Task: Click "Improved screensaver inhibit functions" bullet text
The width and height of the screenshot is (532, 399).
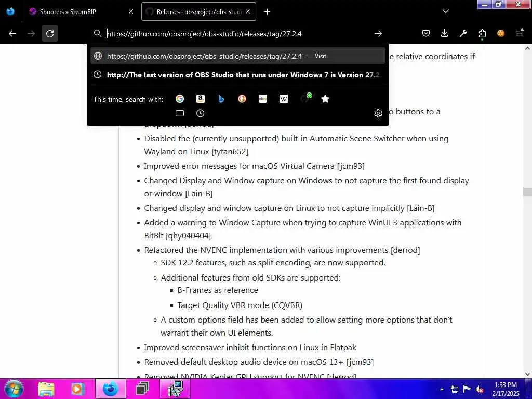Action: [x=250, y=348]
